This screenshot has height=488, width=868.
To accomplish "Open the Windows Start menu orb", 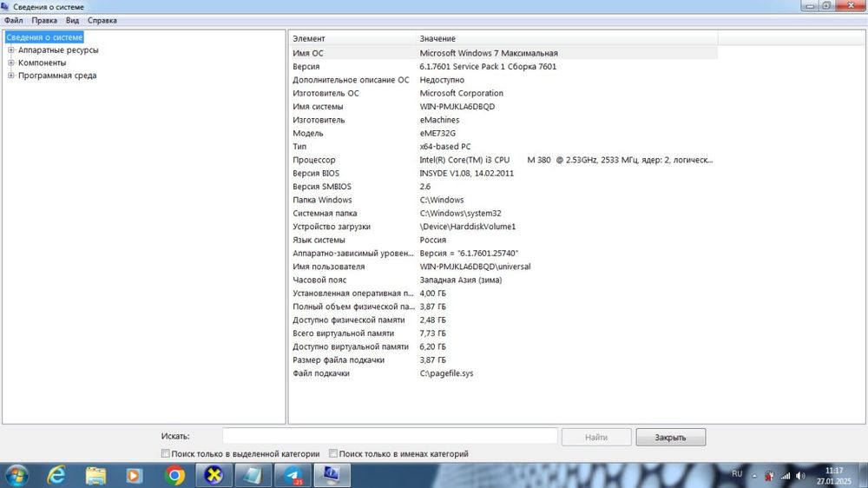I will pos(16,476).
